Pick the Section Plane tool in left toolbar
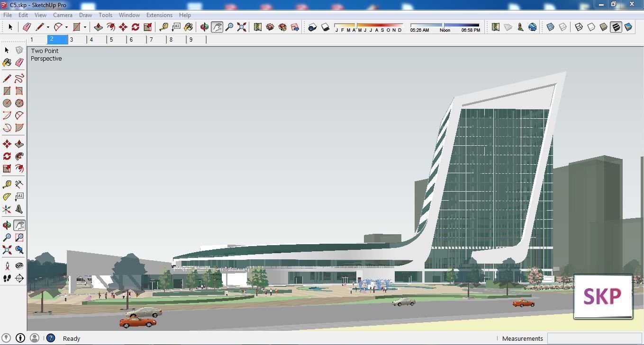The height and width of the screenshot is (345, 644). pos(19,278)
